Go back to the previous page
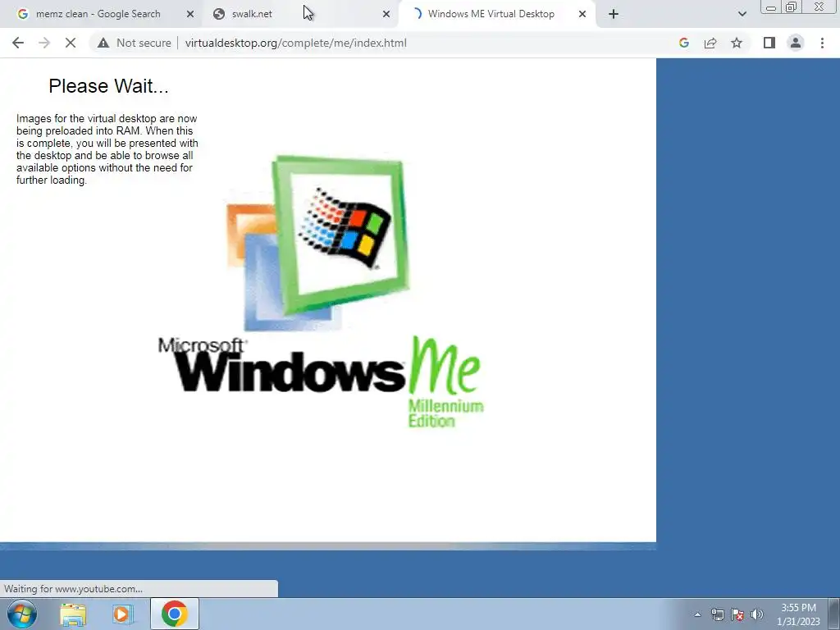 18,43
